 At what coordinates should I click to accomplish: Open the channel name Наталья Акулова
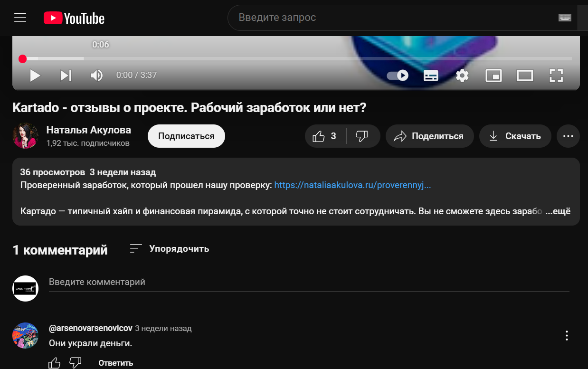(89, 130)
